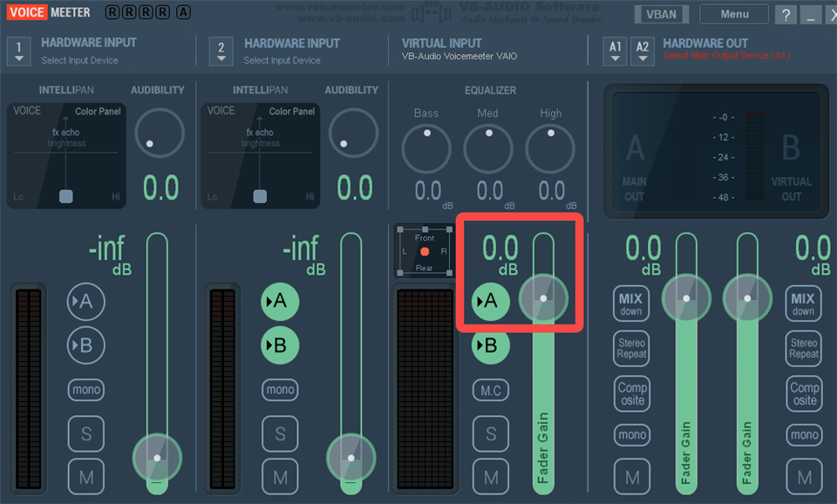This screenshot has width=837, height=504.
Task: Open Hardware Input 1 device selector
Action: (18, 51)
